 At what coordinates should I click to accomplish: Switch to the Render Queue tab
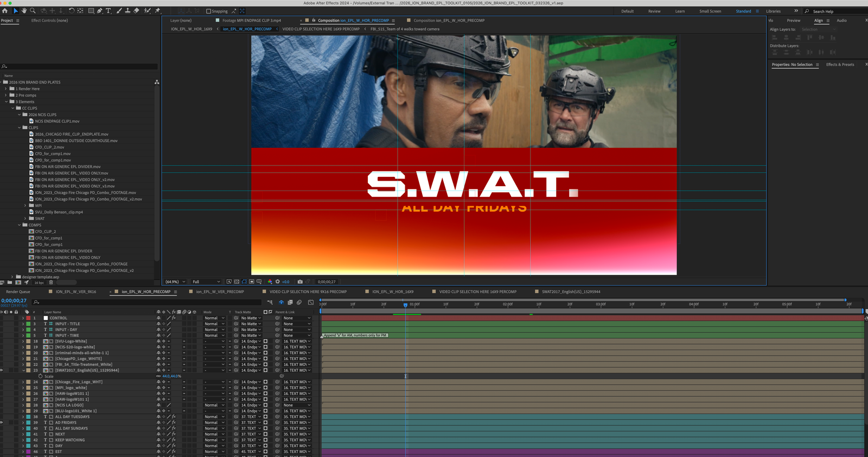point(18,292)
